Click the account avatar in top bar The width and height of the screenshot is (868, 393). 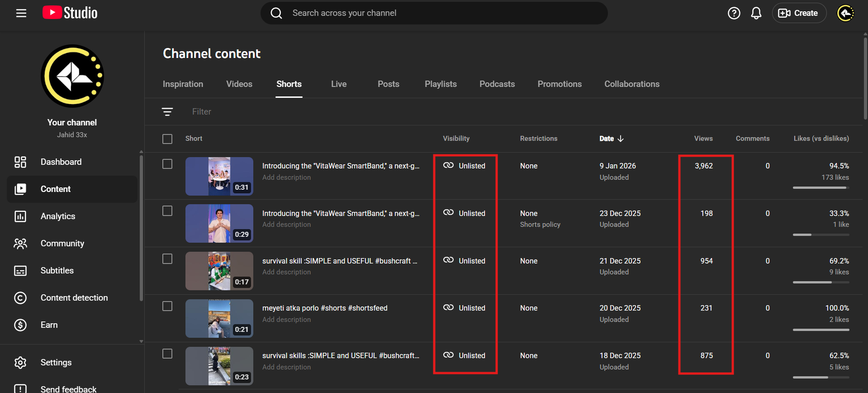(x=845, y=13)
